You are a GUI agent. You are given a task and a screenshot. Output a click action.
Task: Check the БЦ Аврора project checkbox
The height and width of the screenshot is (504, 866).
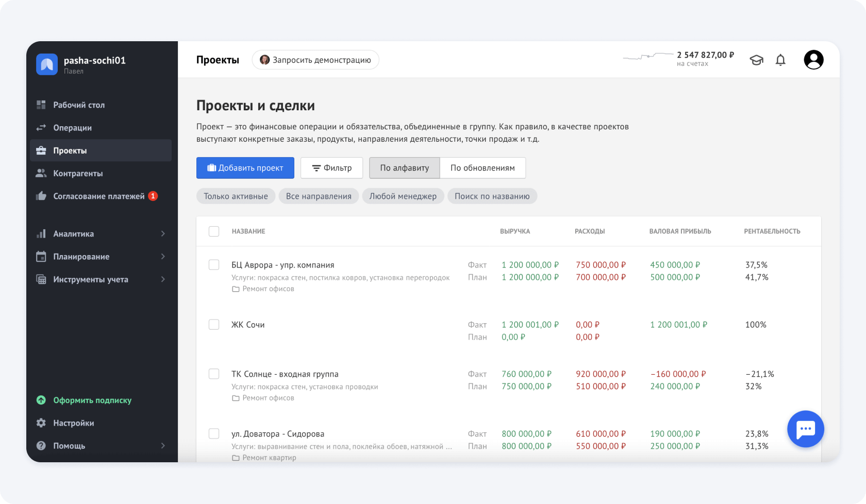pos(214,265)
